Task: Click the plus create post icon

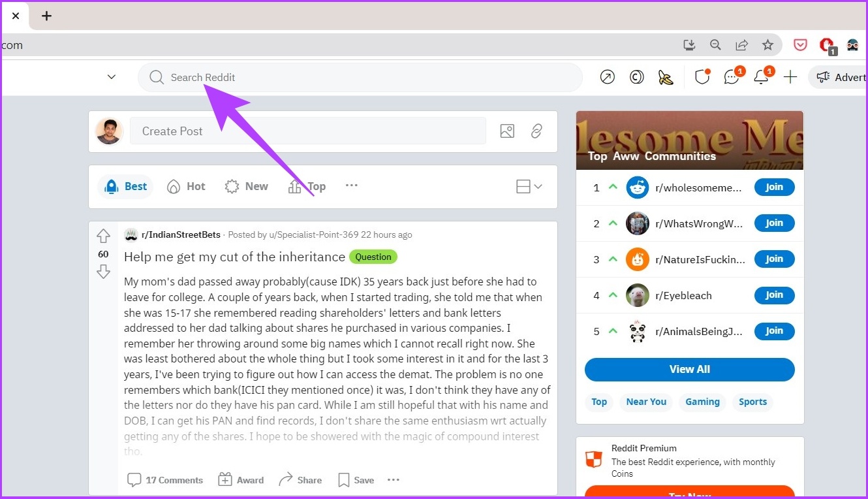Action: [x=790, y=77]
